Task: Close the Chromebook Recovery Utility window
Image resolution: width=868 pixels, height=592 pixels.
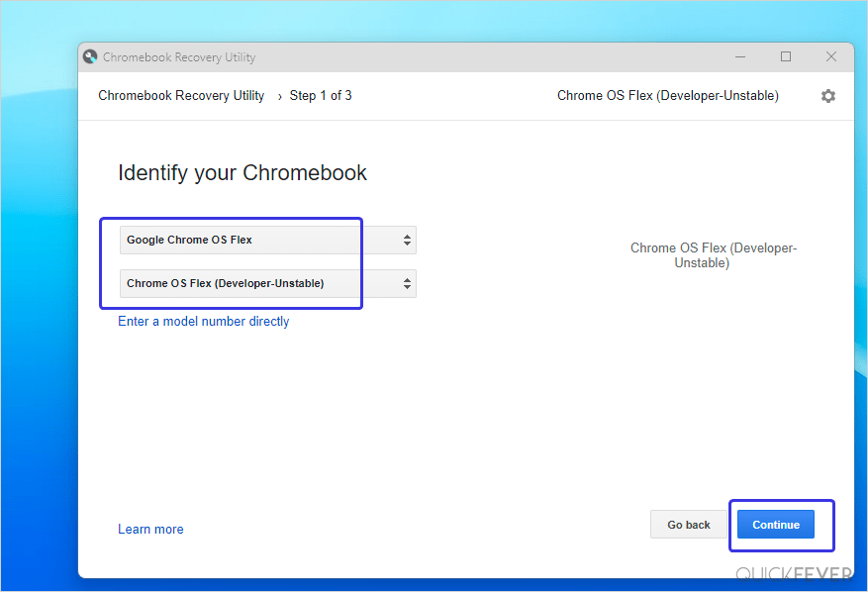Action: pos(831,56)
